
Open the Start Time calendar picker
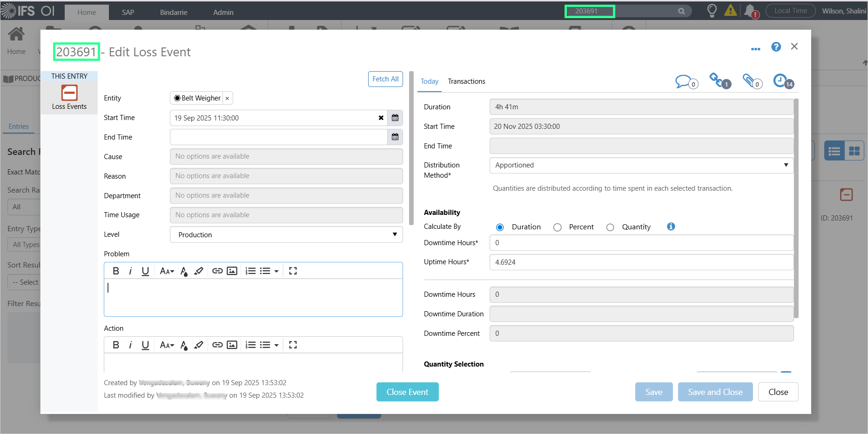395,118
